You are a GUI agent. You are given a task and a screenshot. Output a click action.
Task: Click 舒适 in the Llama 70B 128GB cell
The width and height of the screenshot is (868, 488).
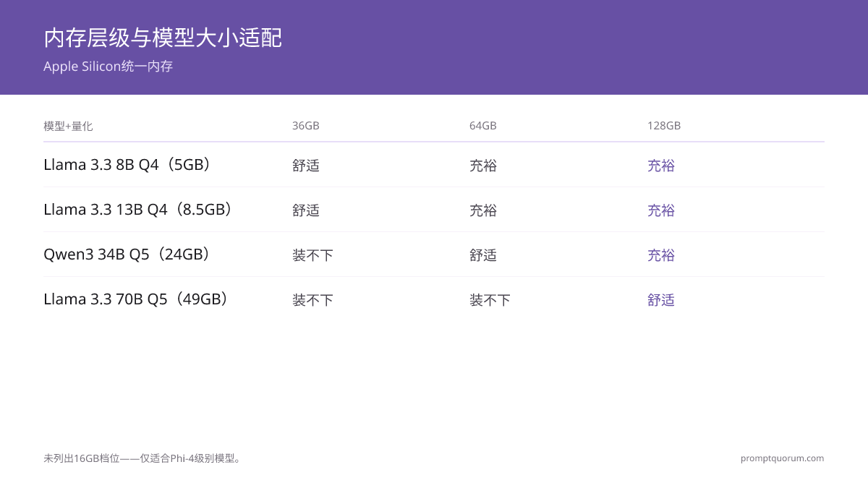661,300
